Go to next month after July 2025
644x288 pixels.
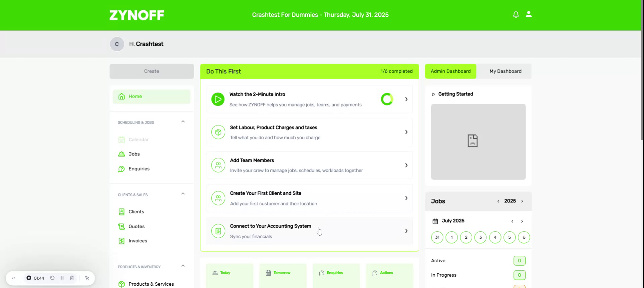[x=522, y=221]
